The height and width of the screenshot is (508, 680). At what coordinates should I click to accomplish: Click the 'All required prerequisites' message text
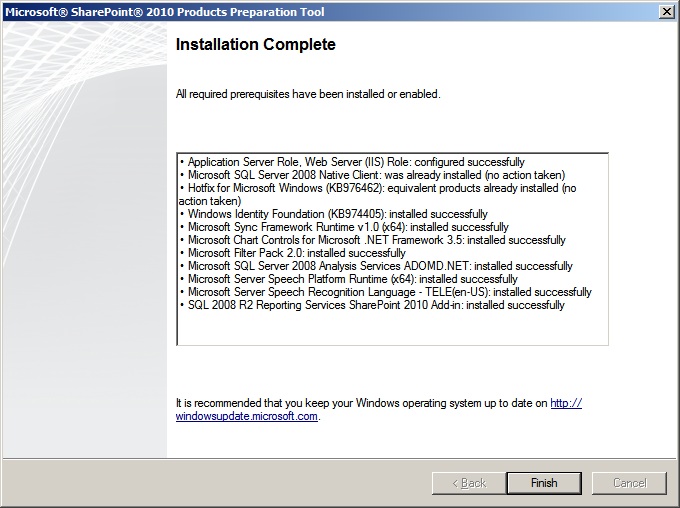tap(308, 94)
